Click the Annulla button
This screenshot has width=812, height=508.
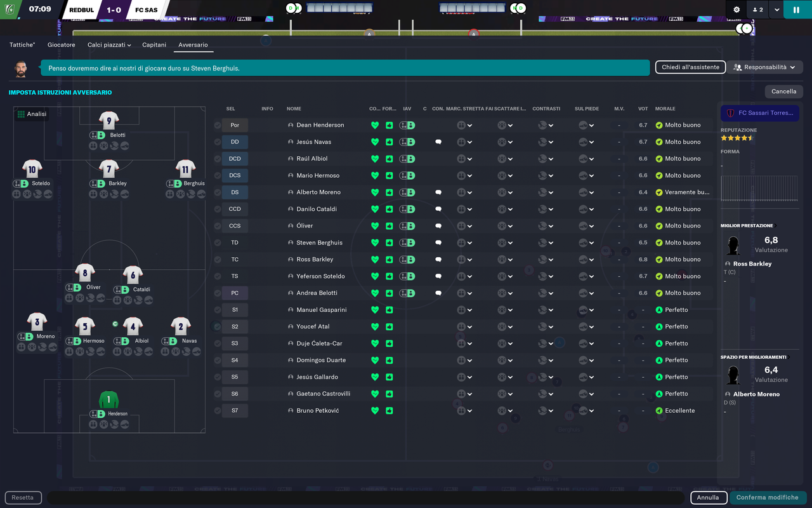pos(708,498)
